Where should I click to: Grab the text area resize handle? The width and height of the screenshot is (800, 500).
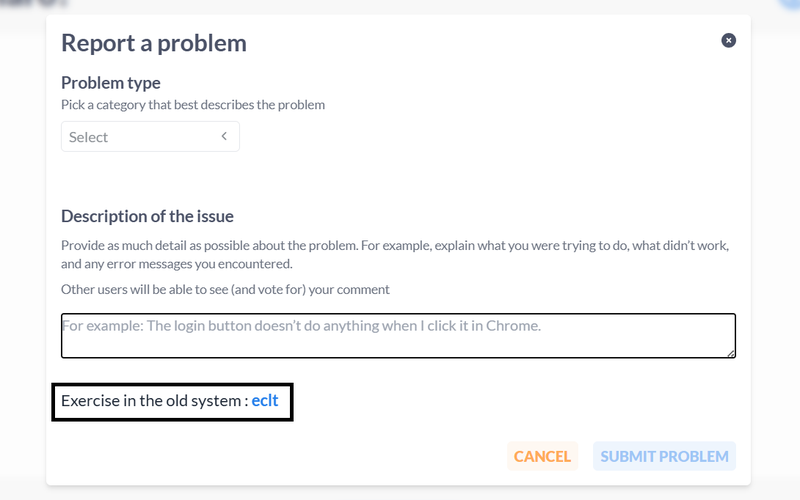tap(731, 353)
